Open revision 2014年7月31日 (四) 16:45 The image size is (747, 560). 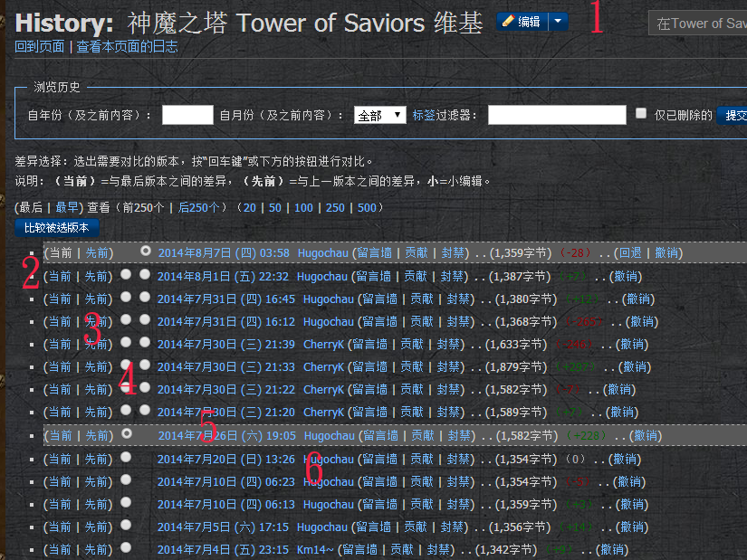(x=226, y=299)
